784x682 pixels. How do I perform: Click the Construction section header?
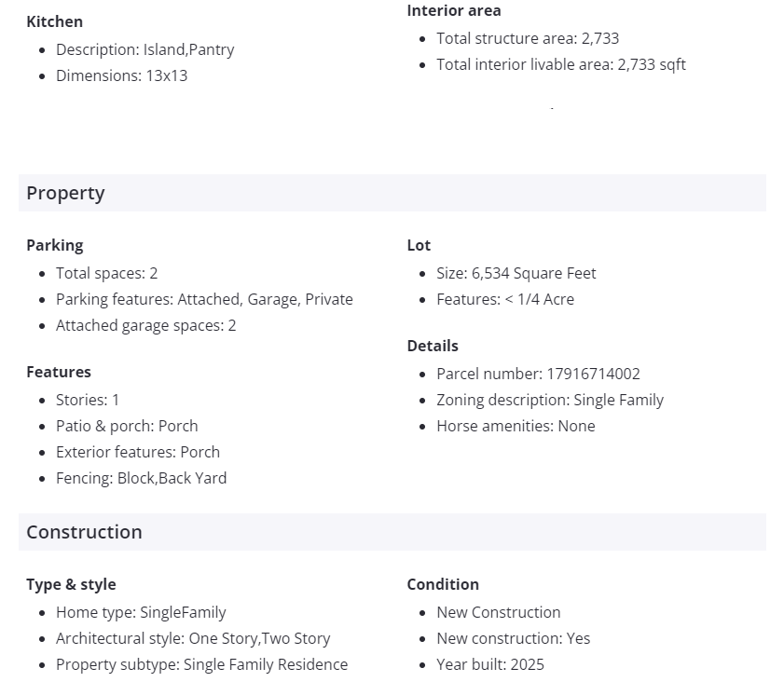84,532
